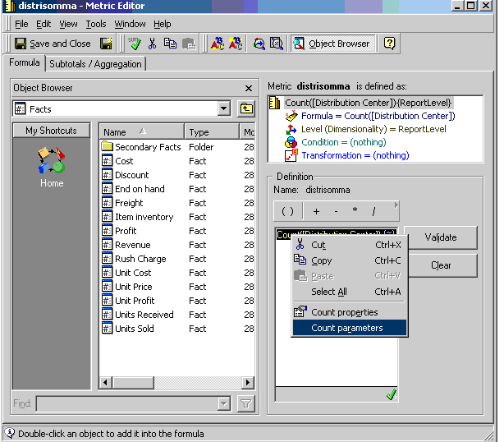Viewport: 504px width, 442px height.
Task: Sort list by Name column header
Action: tap(141, 132)
